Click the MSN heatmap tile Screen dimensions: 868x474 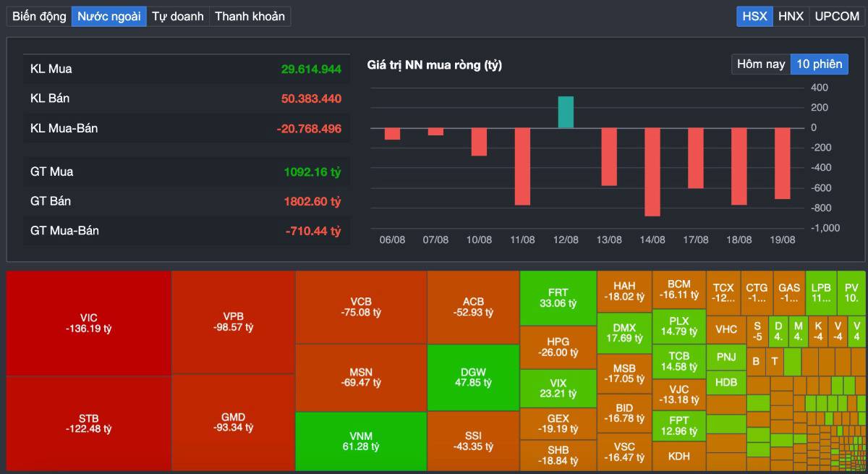click(361, 377)
